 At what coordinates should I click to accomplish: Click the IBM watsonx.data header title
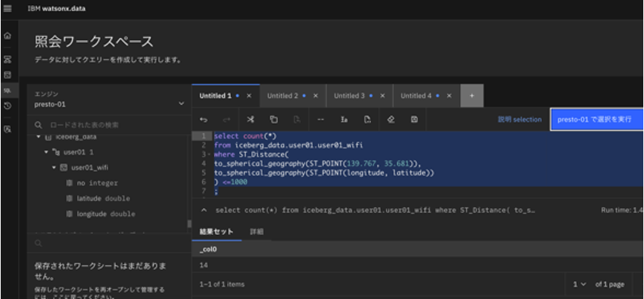pos(57,8)
